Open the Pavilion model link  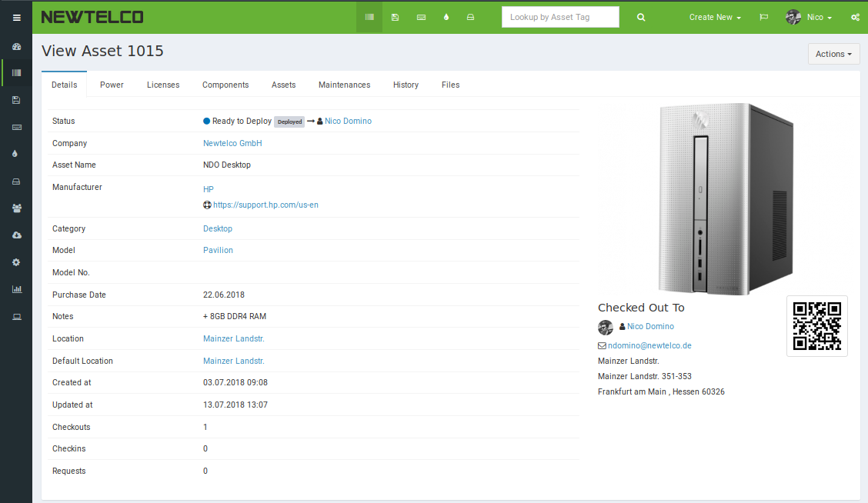(x=218, y=250)
